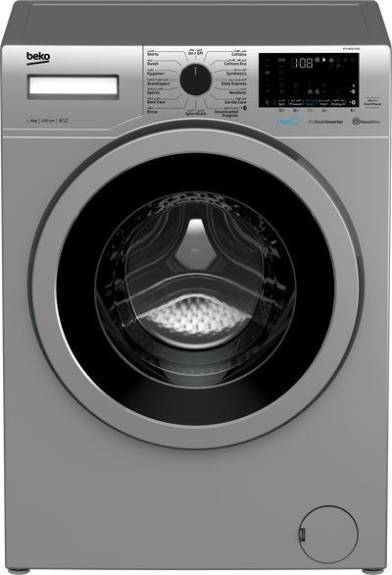
Task: Open the detergent drawer handle
Action: coord(73,87)
